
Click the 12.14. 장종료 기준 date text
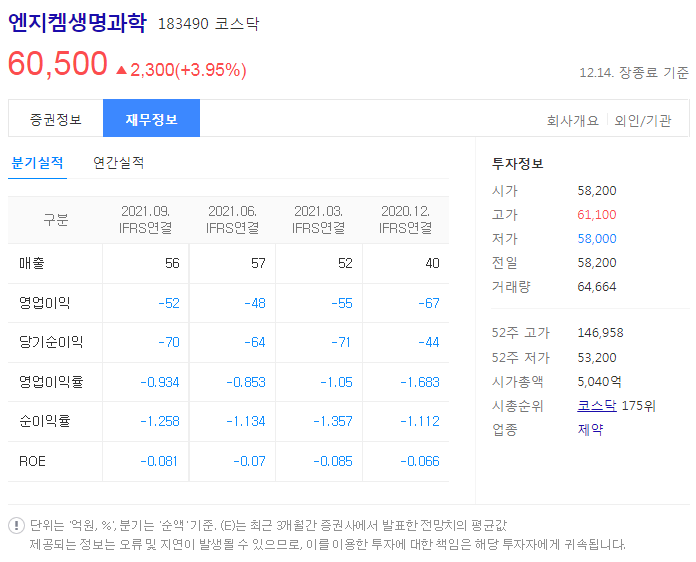(x=634, y=72)
